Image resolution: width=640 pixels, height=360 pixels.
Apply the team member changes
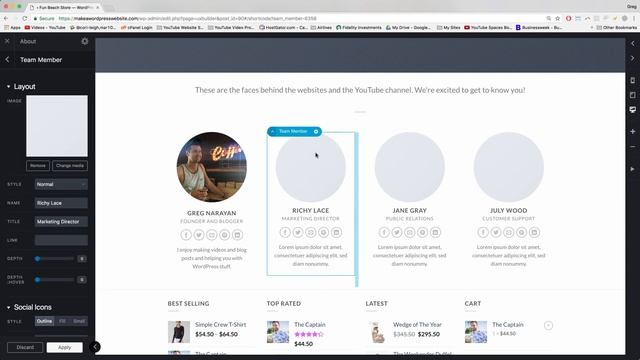64,347
